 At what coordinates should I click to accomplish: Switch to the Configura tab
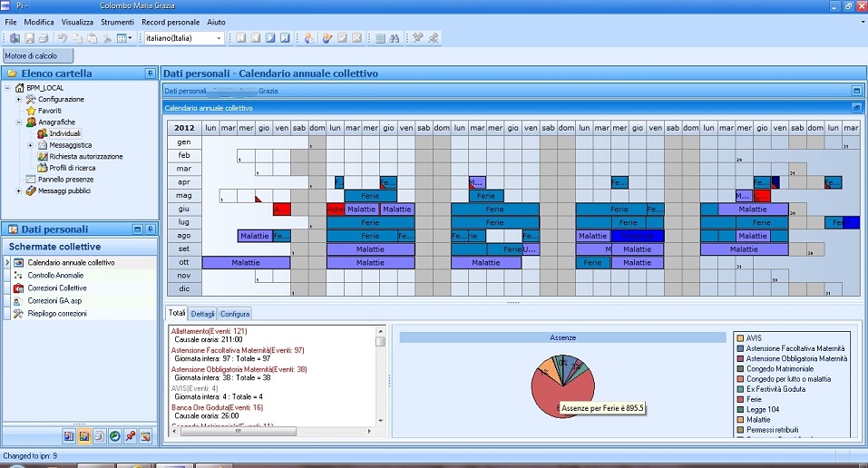(x=235, y=313)
